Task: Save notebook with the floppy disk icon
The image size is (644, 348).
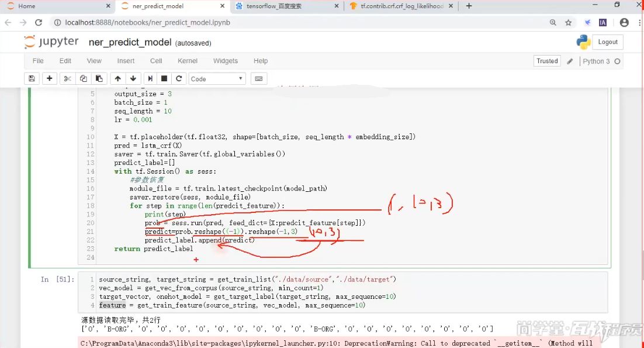Action: (32, 78)
